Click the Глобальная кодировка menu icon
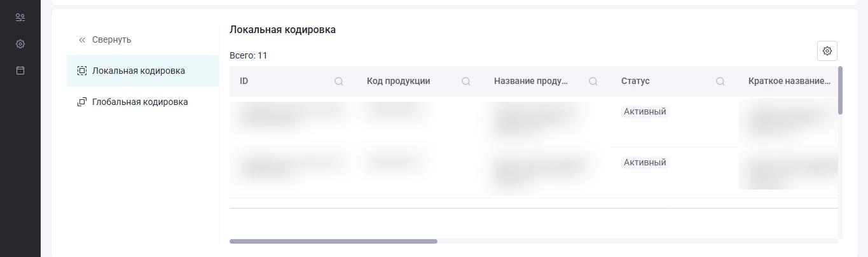 click(x=82, y=102)
